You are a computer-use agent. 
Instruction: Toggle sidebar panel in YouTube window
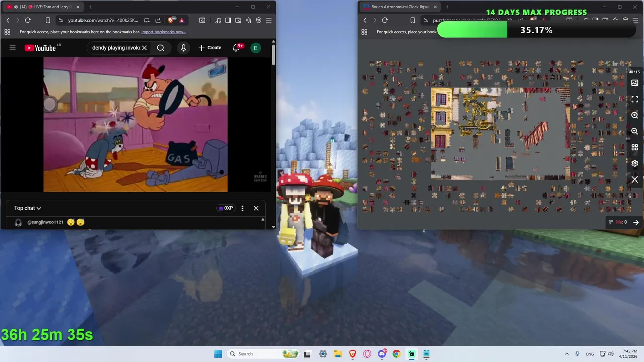pos(228,20)
